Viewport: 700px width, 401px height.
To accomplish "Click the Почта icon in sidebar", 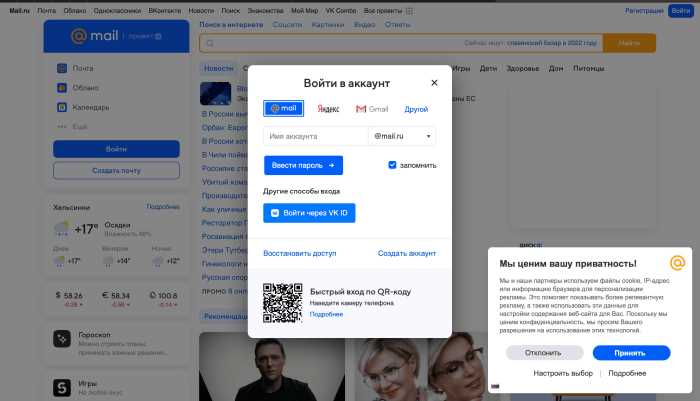I will pos(62,68).
